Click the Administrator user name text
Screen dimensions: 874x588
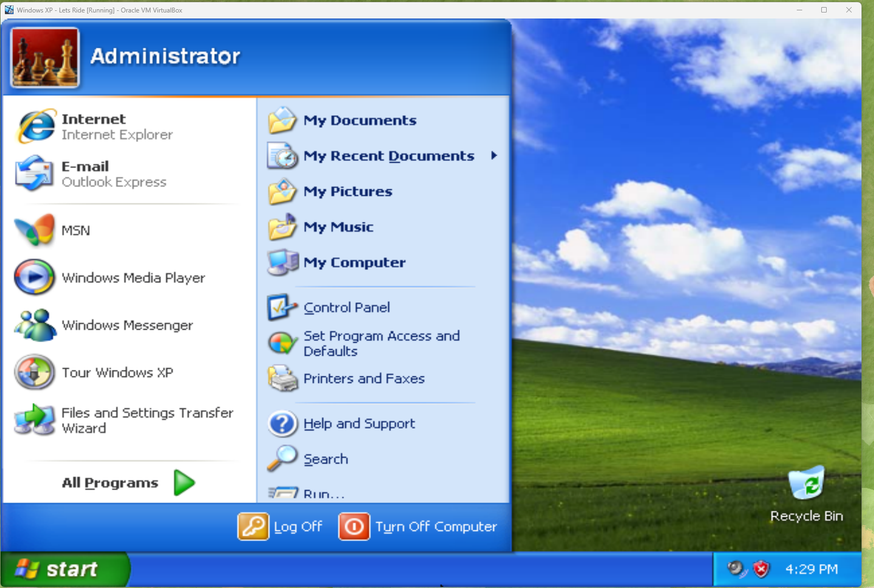[x=165, y=56]
